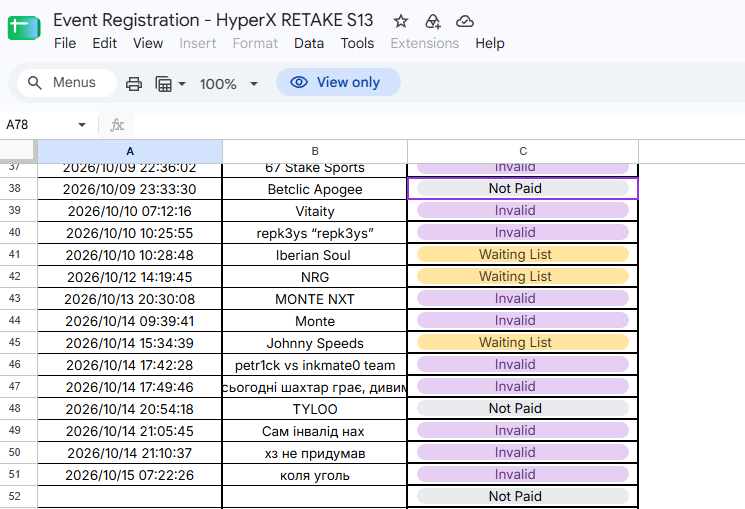
Task: Open the Not Paid dropdown for TYLOO
Action: tap(523, 408)
